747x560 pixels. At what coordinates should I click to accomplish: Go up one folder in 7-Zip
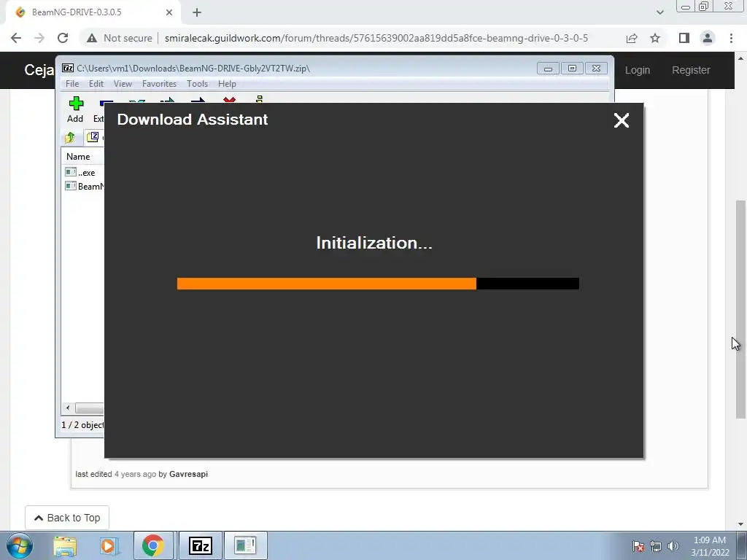[70, 138]
